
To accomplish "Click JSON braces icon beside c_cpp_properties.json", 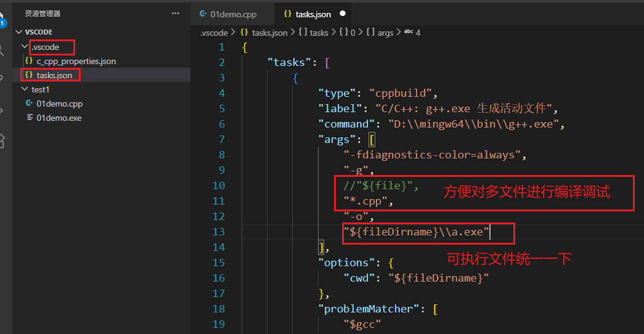I will point(29,61).
